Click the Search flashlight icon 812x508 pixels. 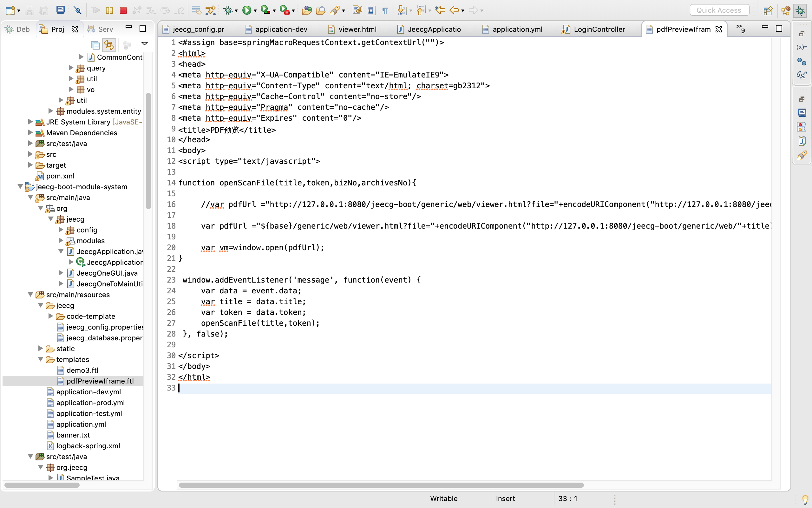pos(335,10)
